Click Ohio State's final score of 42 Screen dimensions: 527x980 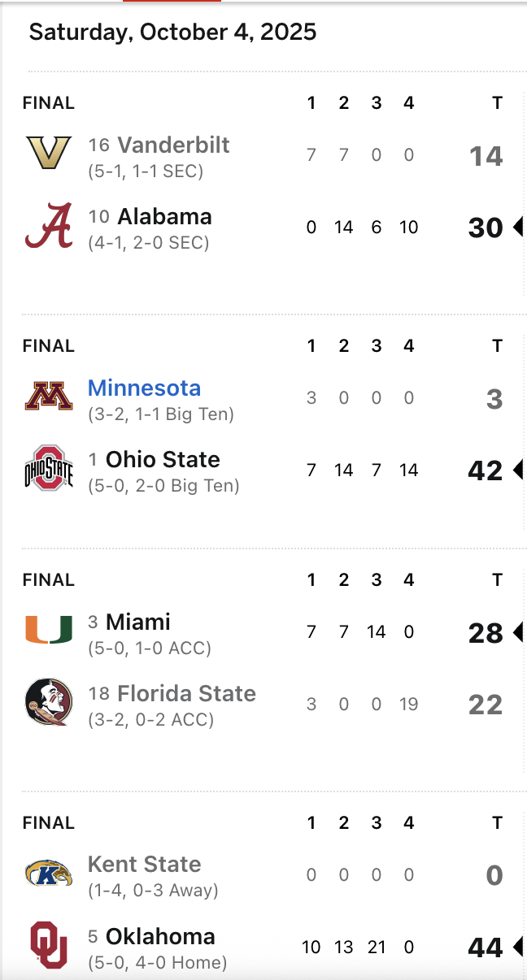(x=486, y=471)
